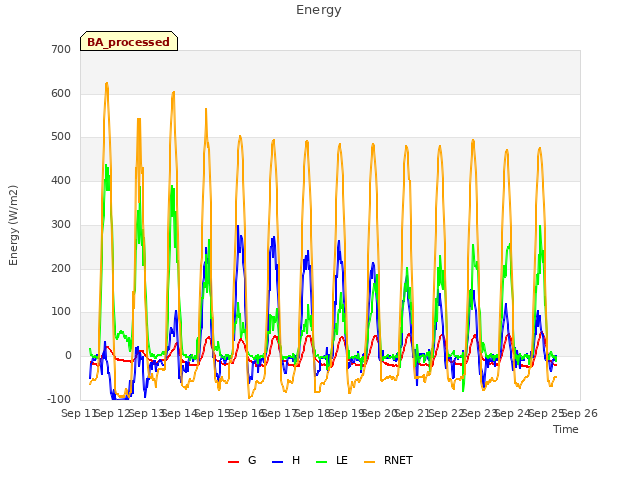Click the blue H legend color marker
The width and height of the screenshot is (640, 480).
coord(277,462)
